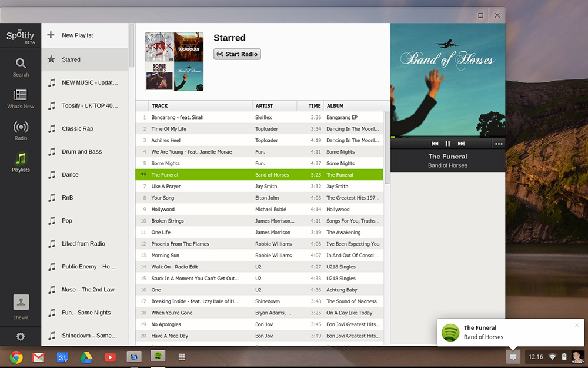Click the Starred playlist cover collage

[x=174, y=62]
